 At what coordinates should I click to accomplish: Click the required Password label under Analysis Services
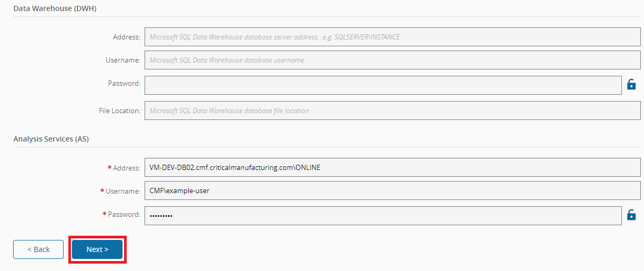coord(124,214)
